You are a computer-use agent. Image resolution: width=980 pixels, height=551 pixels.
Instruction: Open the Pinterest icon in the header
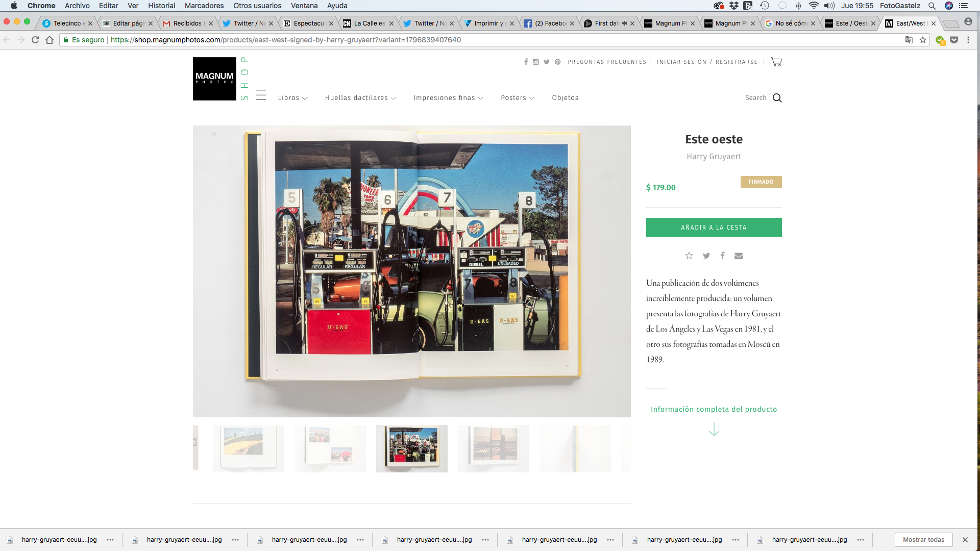558,62
